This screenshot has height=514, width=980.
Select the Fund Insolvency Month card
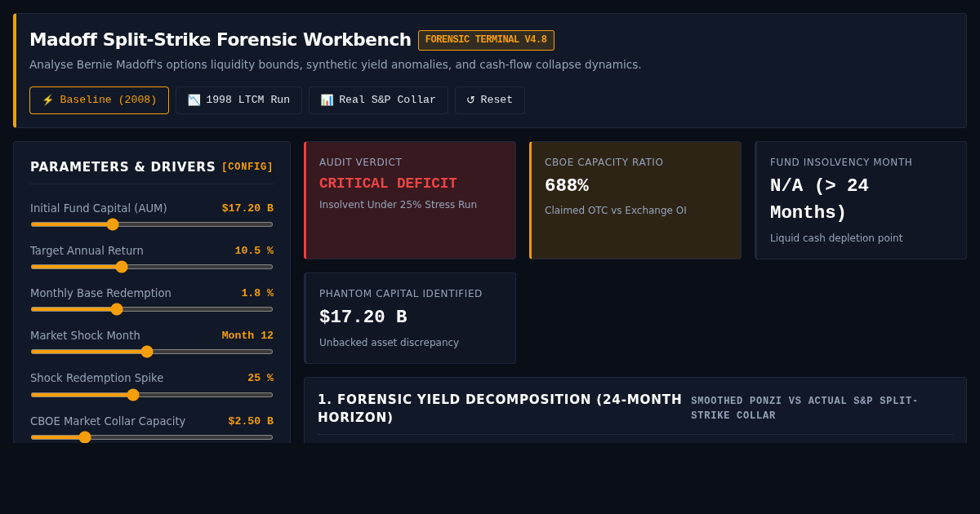point(861,201)
